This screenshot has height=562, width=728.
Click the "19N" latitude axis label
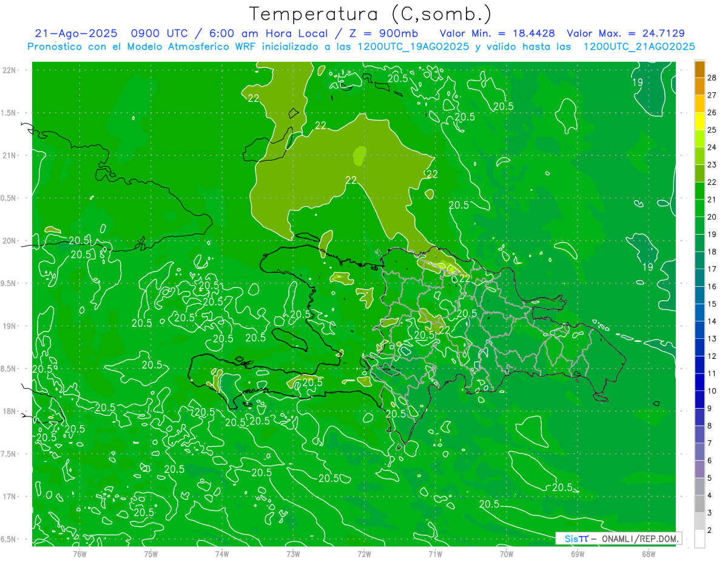click(x=10, y=326)
